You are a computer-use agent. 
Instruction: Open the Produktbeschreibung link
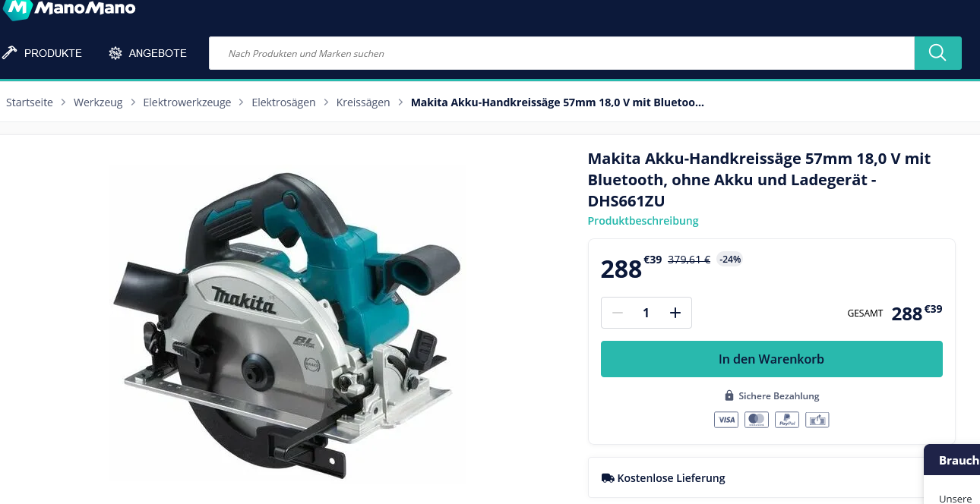pos(643,221)
